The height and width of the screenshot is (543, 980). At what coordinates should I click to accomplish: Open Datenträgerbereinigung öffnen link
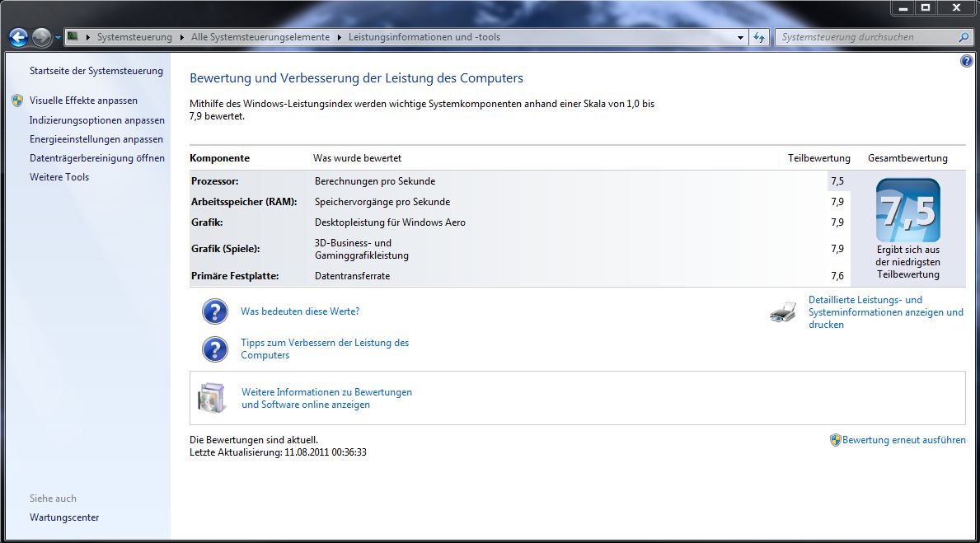point(97,158)
